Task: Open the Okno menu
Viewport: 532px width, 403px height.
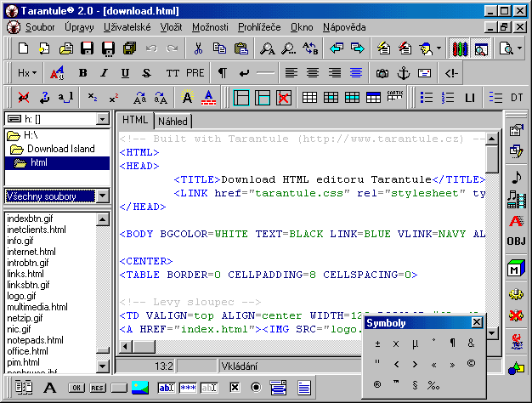Action: click(302, 27)
